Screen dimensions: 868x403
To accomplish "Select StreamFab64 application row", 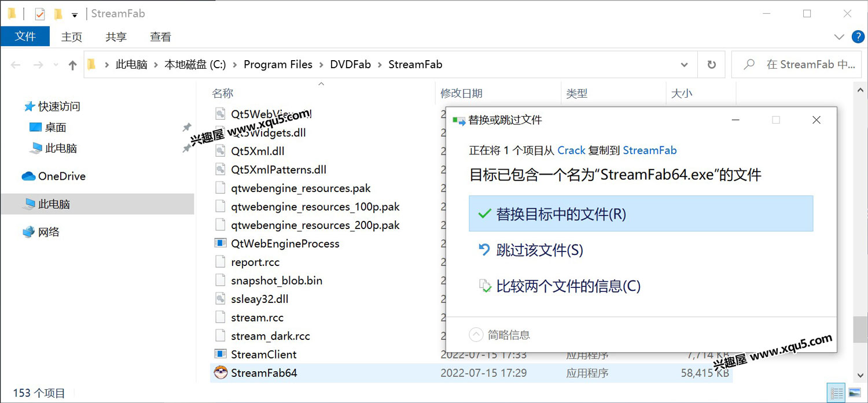I will 471,373.
